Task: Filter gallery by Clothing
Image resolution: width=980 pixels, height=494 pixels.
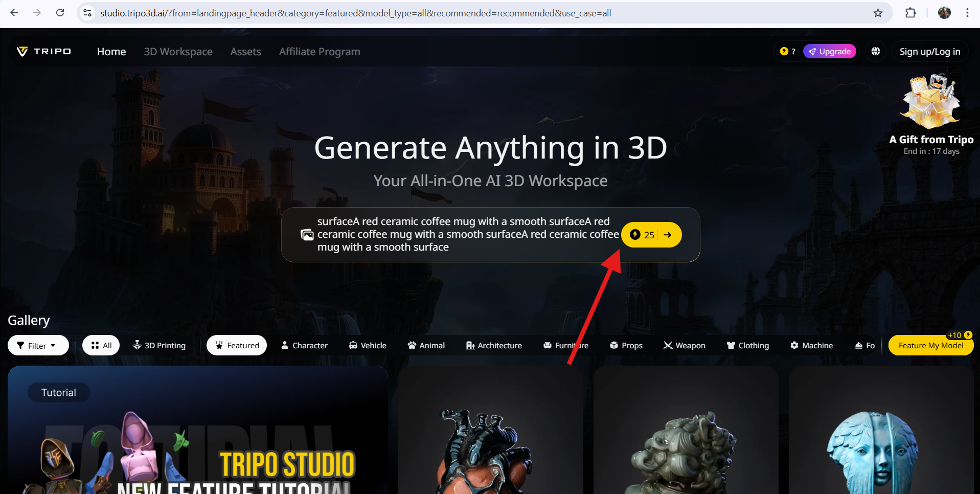Action: click(748, 345)
